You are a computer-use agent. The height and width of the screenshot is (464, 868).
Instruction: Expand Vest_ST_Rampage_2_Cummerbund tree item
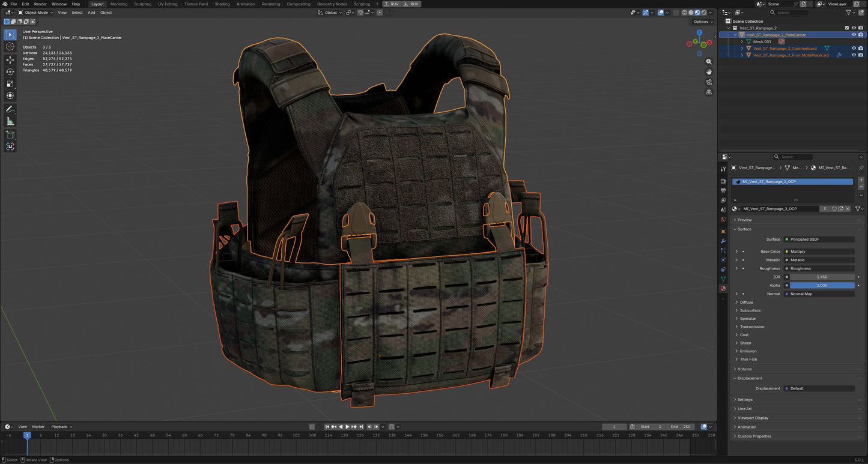point(742,48)
